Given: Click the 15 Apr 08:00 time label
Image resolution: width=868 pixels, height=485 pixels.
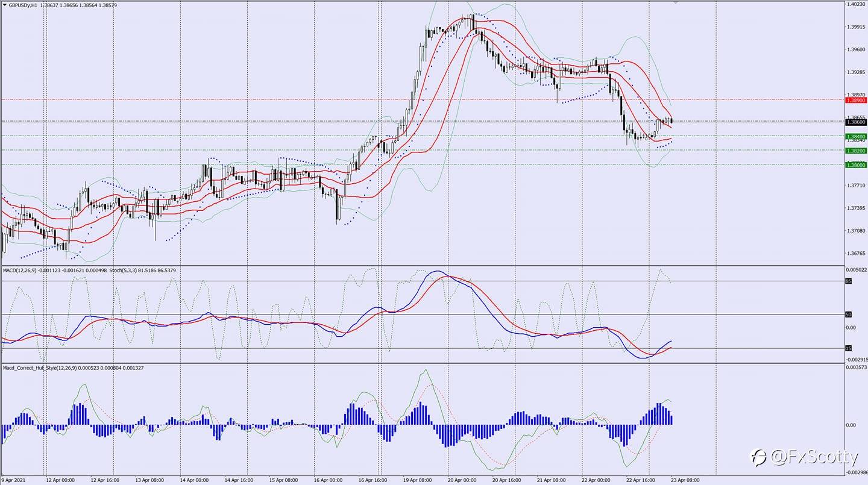Looking at the screenshot, I should click(283, 481).
